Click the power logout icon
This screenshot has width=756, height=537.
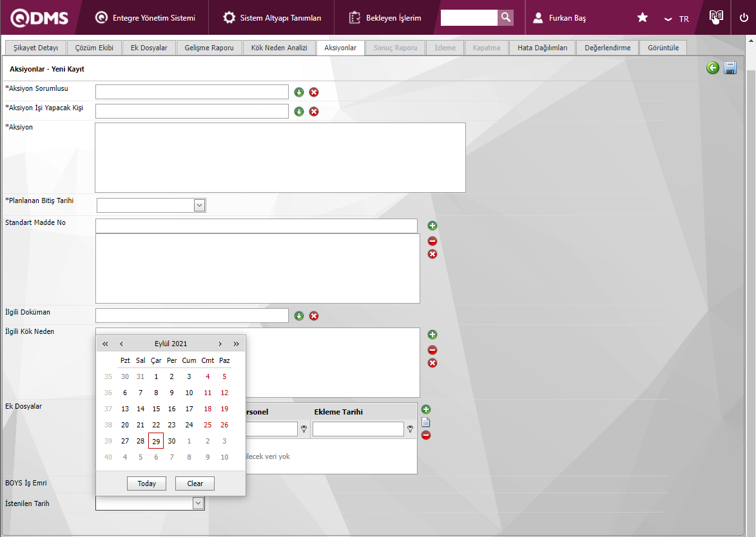click(x=744, y=18)
